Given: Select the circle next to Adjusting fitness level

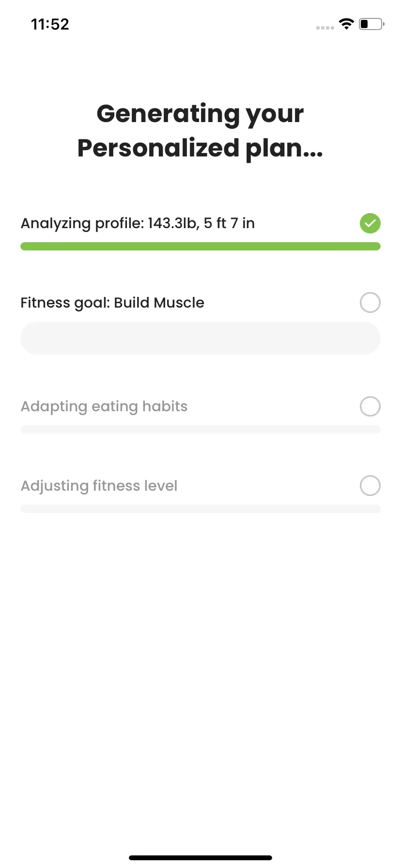Looking at the screenshot, I should pyautogui.click(x=370, y=486).
